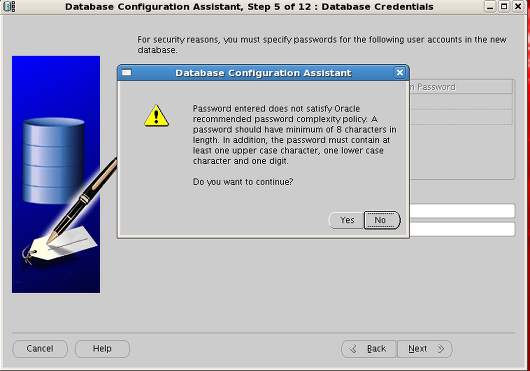Viewport: 530px width, 371px height.
Task: Click the upper password input field
Action: click(x=462, y=211)
